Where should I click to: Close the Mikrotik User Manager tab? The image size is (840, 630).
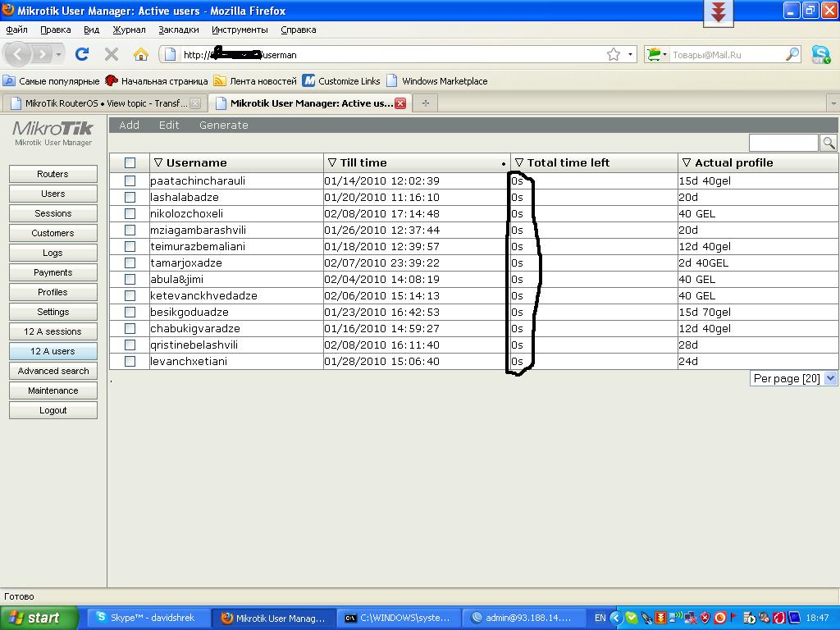(400, 103)
